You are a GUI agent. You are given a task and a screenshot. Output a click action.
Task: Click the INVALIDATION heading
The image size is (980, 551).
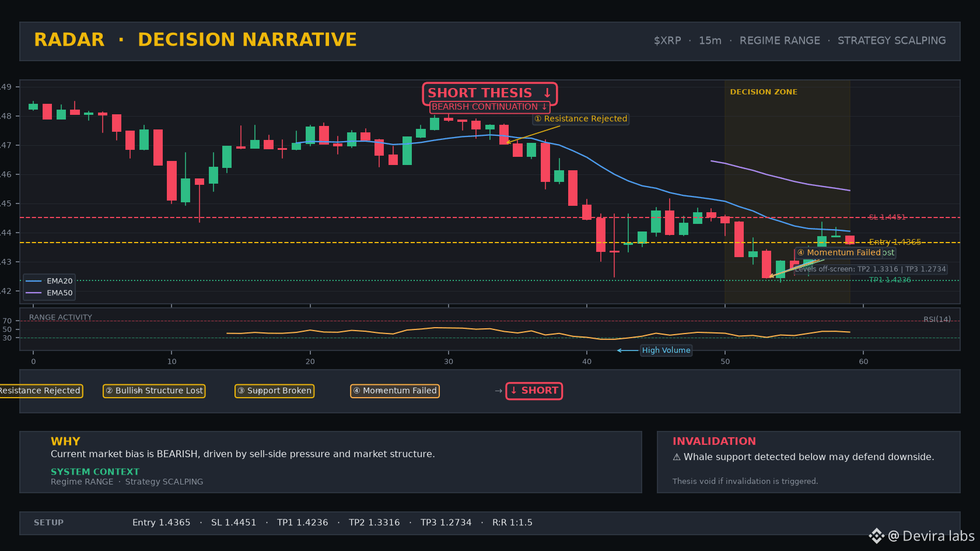pos(714,441)
